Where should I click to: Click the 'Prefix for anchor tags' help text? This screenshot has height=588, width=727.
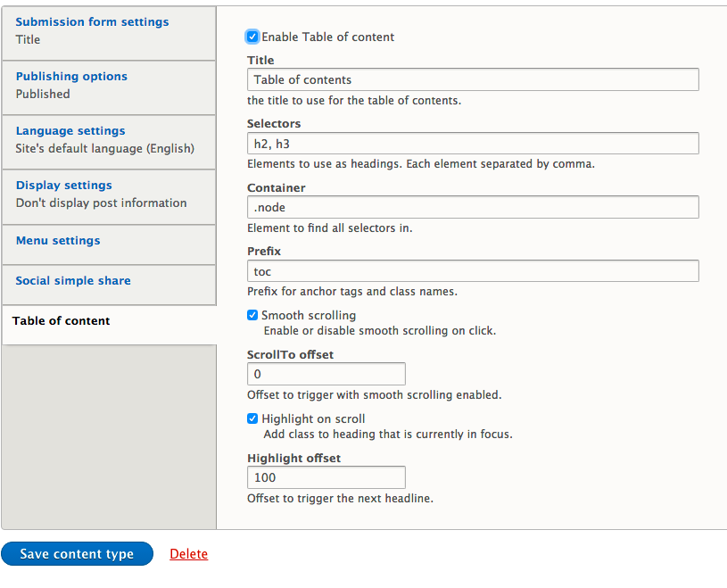coord(352,292)
